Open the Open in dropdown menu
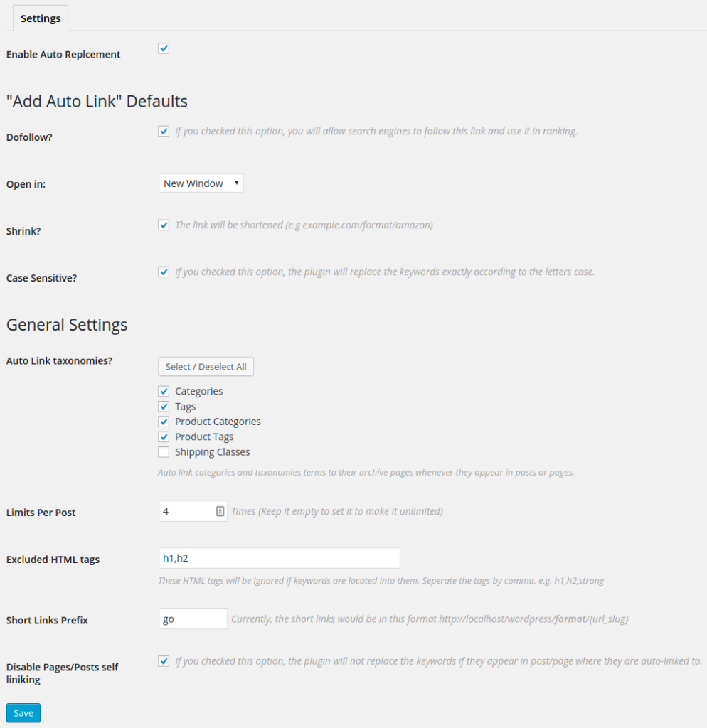The width and height of the screenshot is (707, 728). [x=201, y=183]
